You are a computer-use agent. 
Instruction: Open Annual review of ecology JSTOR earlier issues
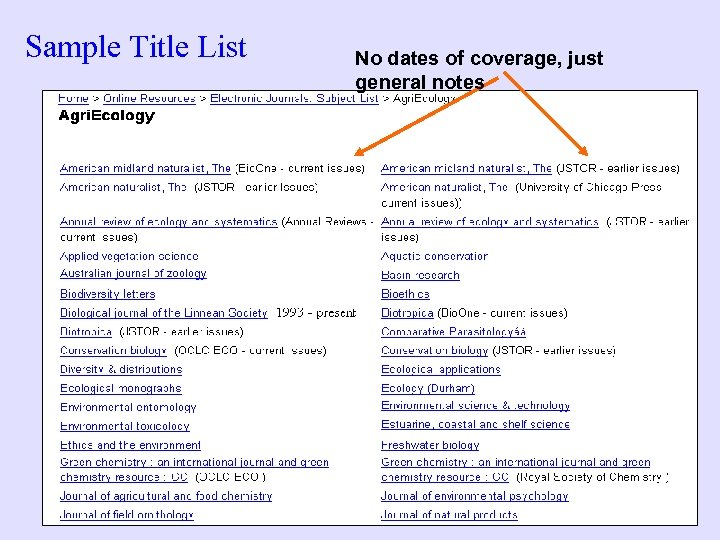tap(490, 222)
